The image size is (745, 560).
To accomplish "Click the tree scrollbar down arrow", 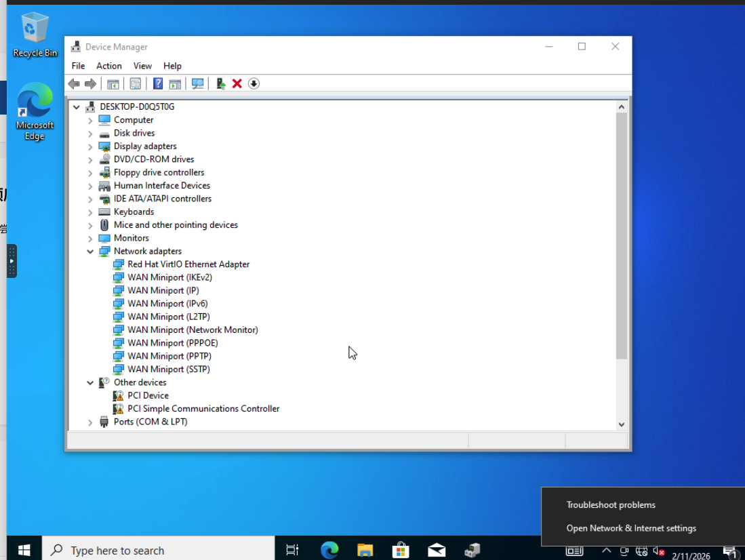I will 622,424.
